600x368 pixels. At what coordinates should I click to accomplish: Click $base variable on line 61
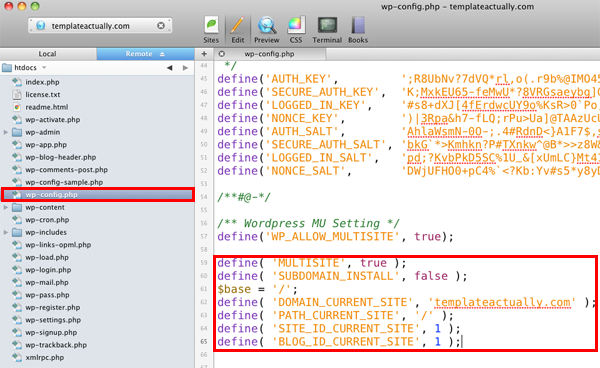[x=234, y=289]
